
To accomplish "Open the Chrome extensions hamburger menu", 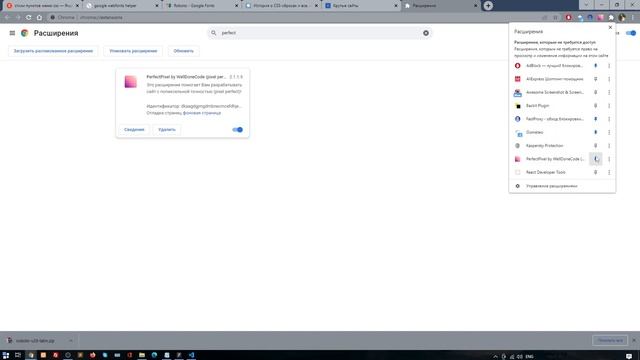I will 12,33.
